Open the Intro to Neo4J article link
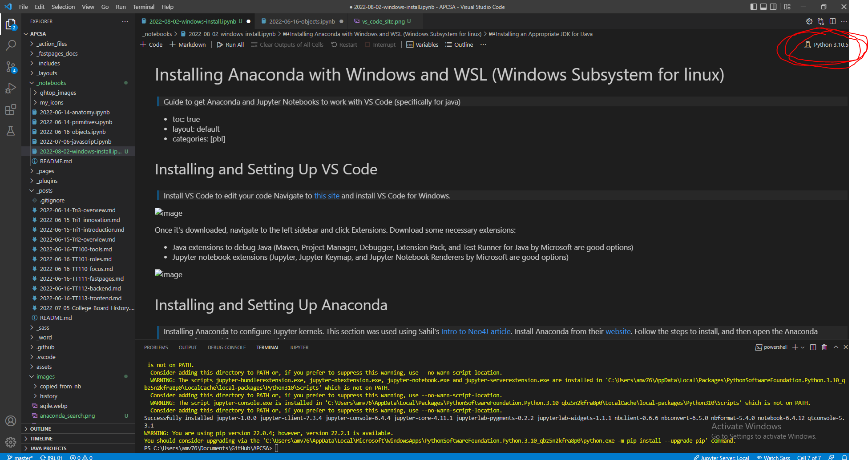Viewport: 868px width, 460px height. pyautogui.click(x=476, y=331)
